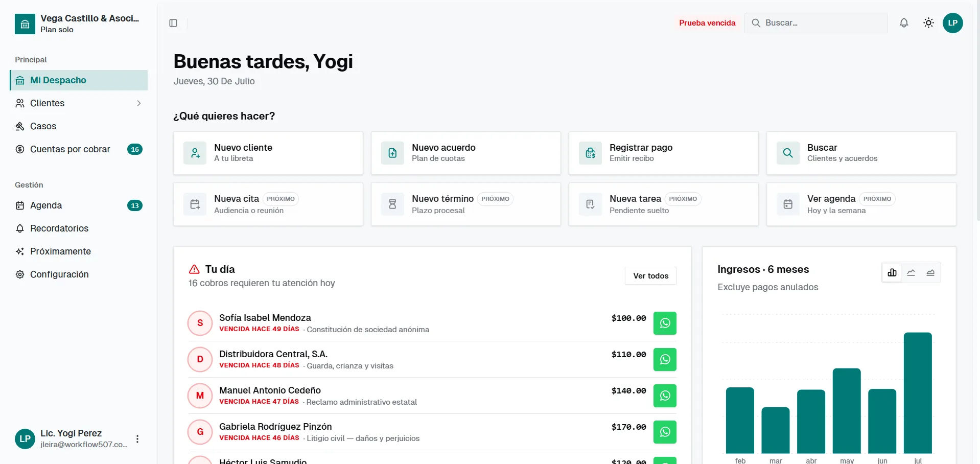
Task: Click the may bar in chart
Action: (847, 411)
